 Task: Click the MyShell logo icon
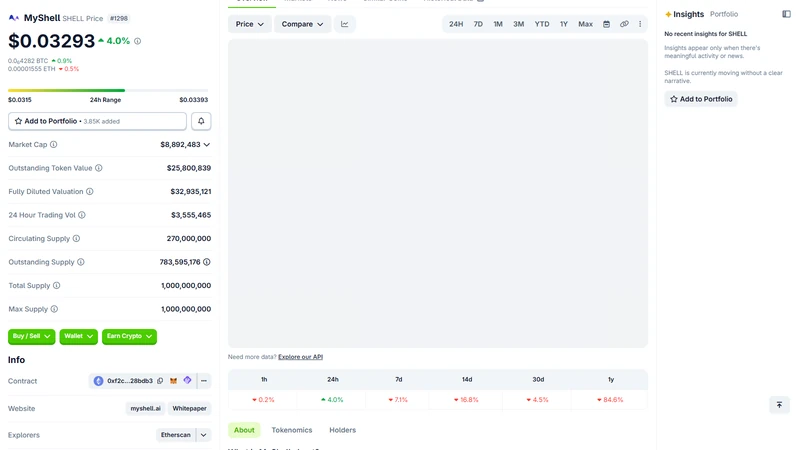coord(14,18)
